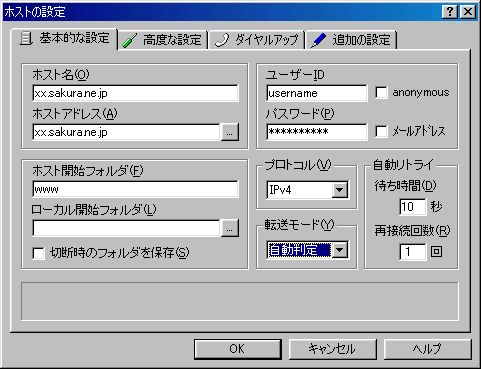Click the ローカル開始フォルダ input field

(126, 228)
